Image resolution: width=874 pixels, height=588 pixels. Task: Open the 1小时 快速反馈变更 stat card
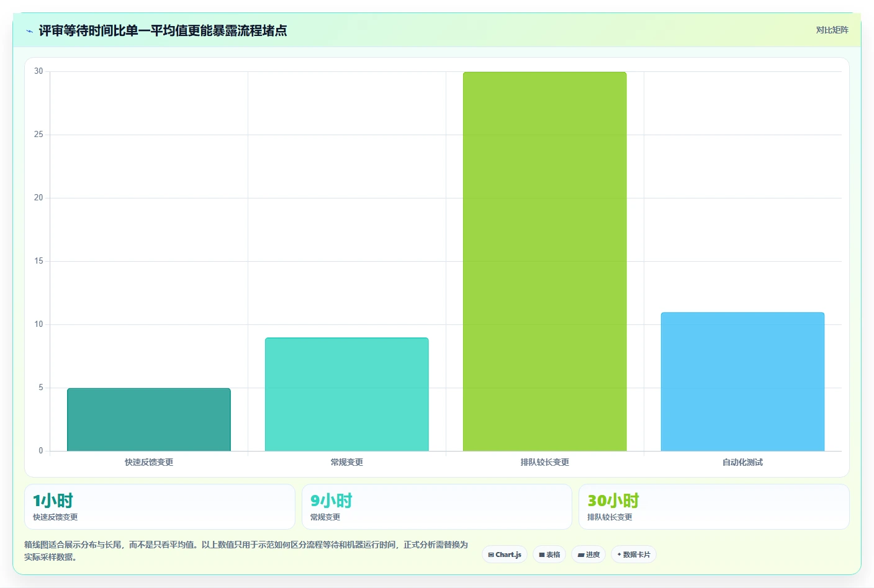point(160,507)
